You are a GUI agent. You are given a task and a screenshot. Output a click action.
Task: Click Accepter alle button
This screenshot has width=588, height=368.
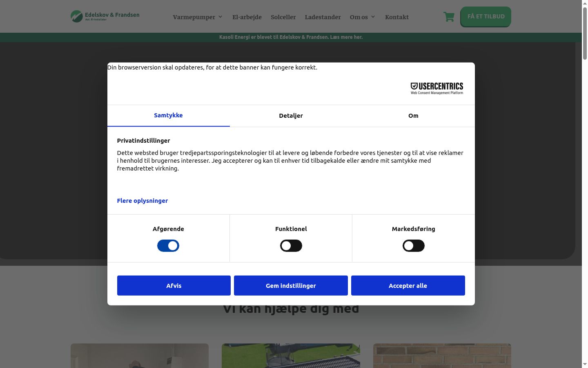pyautogui.click(x=408, y=285)
